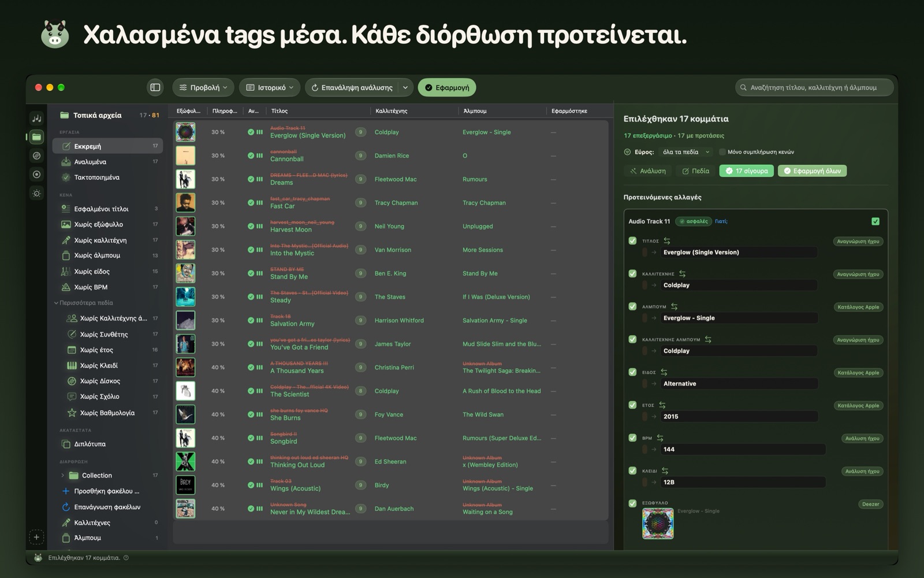Collapse Περισσότερα πεδία section
Image resolution: width=924 pixels, height=578 pixels.
tap(56, 303)
